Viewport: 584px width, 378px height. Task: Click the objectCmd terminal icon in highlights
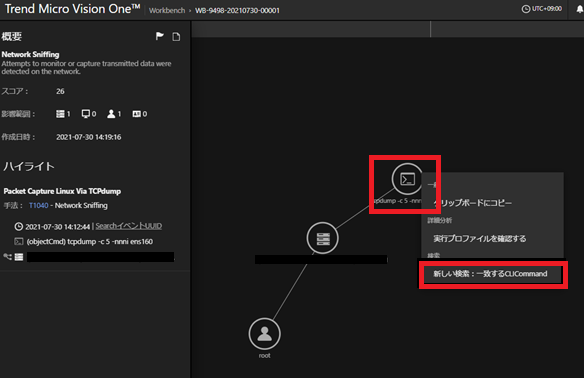coord(19,242)
